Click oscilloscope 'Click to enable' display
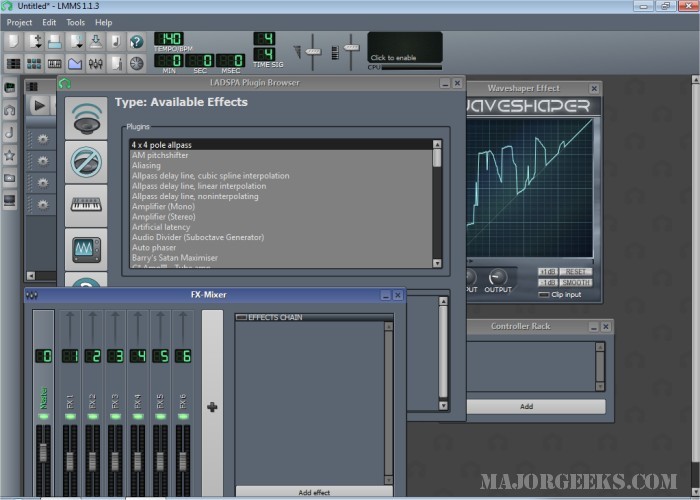 tap(405, 47)
